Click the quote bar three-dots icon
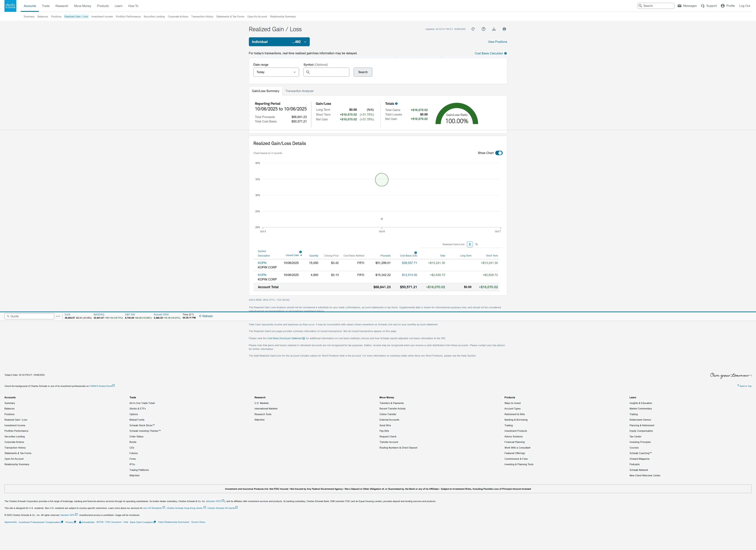The image size is (756, 550). point(58,316)
